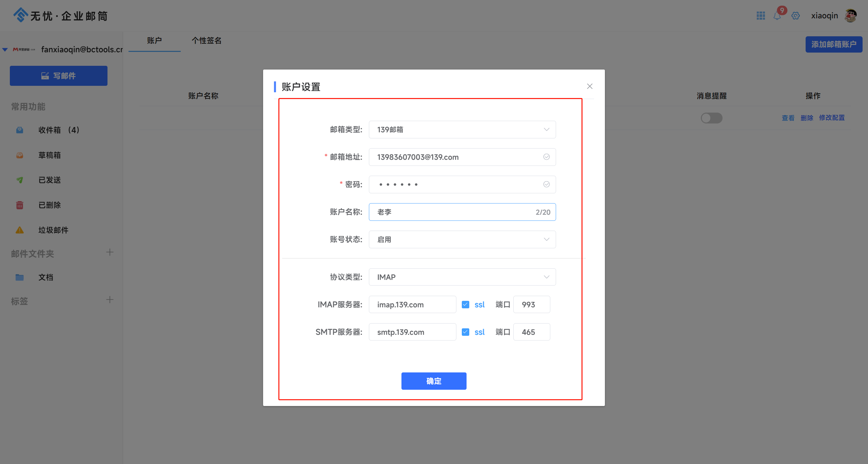The image size is (868, 464).
Task: Toggle the 消息提醒 switch
Action: [x=711, y=118]
